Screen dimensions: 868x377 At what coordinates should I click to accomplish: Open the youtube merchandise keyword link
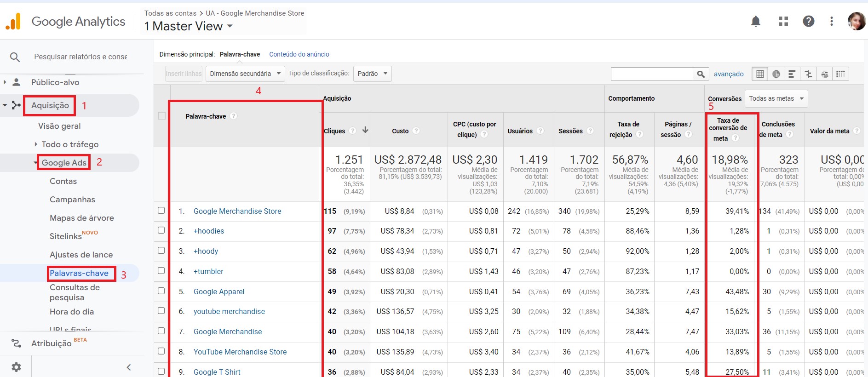coord(229,311)
